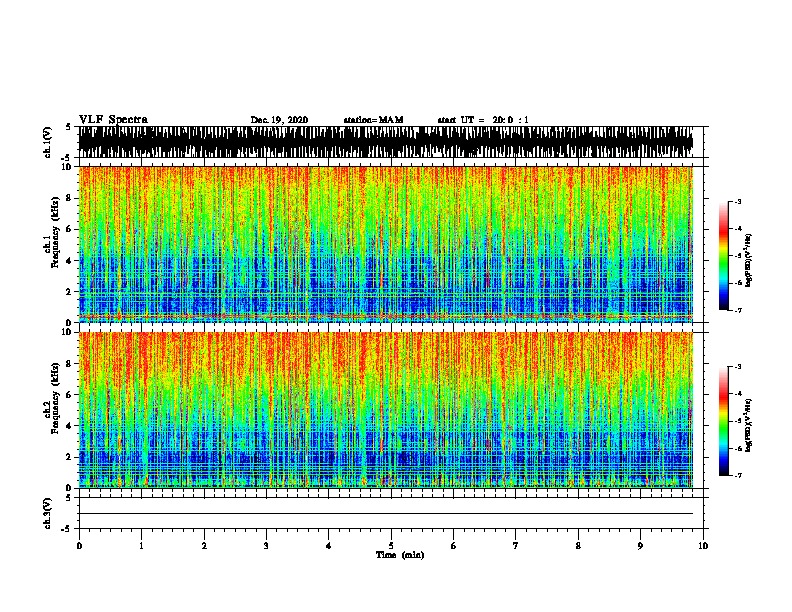Click the ch.1 color scale bar
The height and width of the screenshot is (612, 792).
(x=724, y=256)
